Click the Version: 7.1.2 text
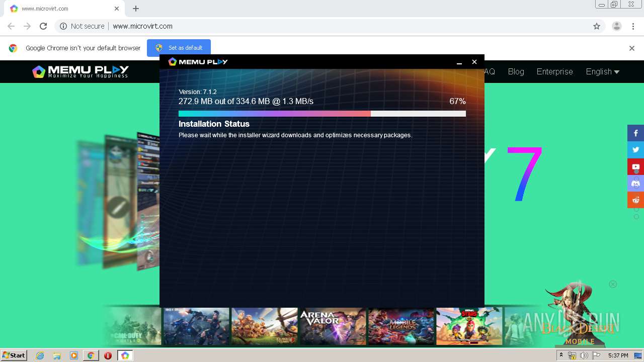 coord(198,92)
